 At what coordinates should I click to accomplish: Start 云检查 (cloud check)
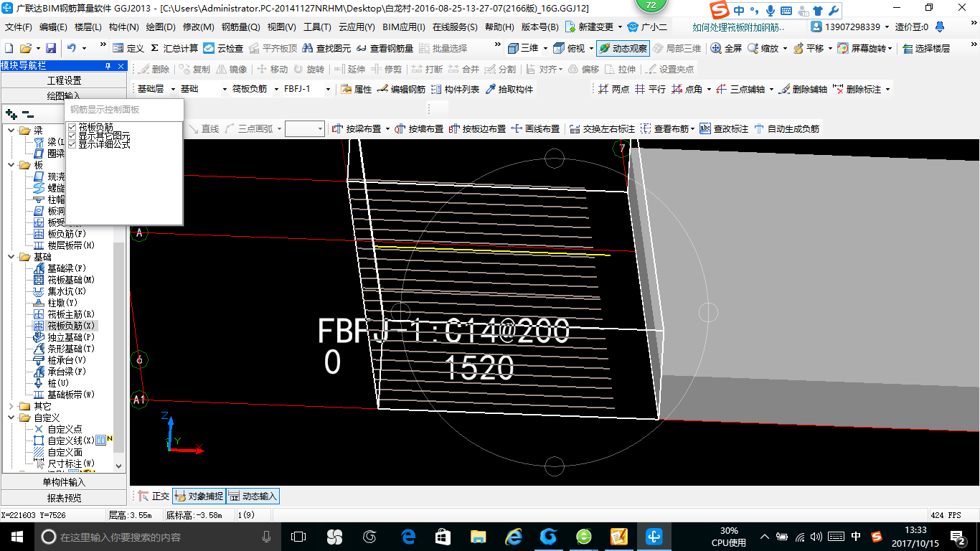tap(223, 48)
